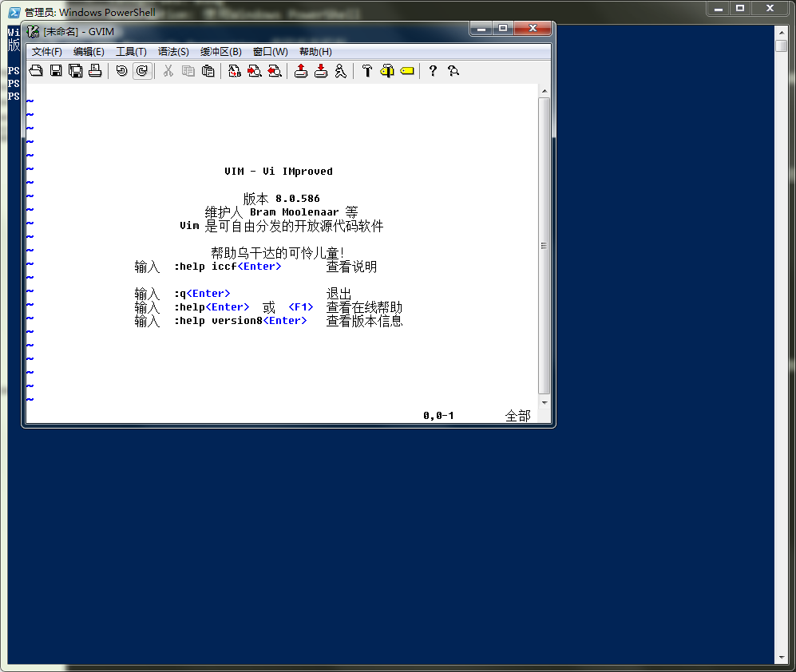Screen dimensions: 796x672
Task: Click the Save Session icon
Action: coord(321,71)
